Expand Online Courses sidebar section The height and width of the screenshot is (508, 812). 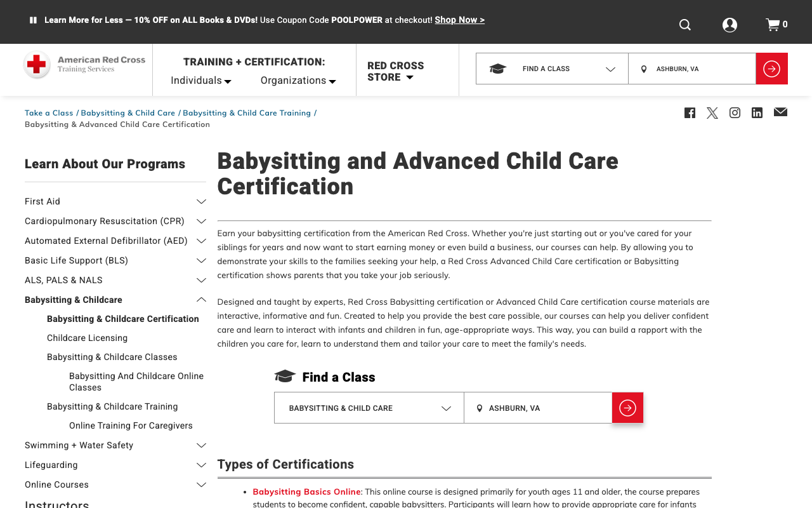201,485
